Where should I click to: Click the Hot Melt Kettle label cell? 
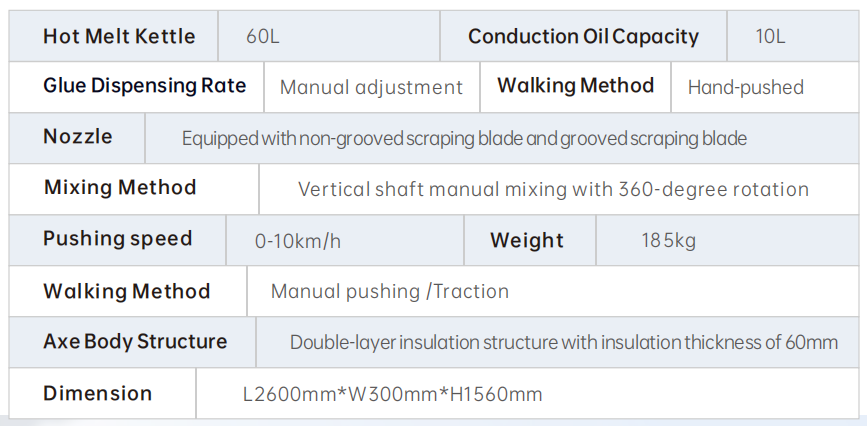[x=113, y=36]
